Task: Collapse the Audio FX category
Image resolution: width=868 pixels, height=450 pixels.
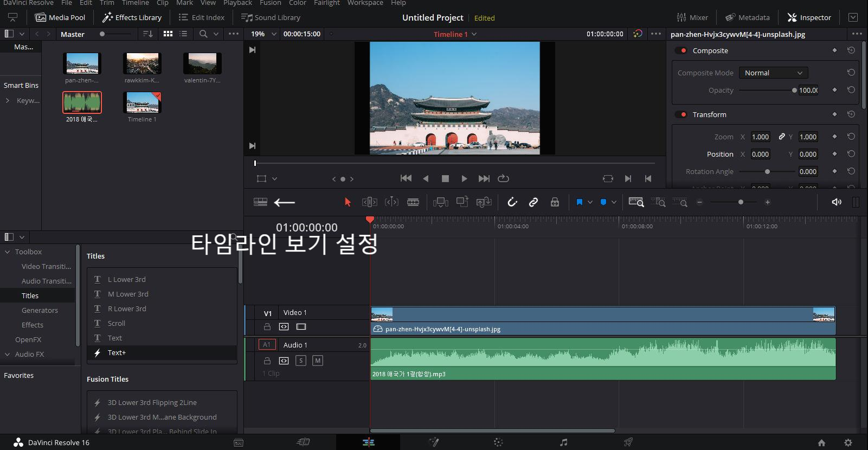Action: (x=8, y=354)
